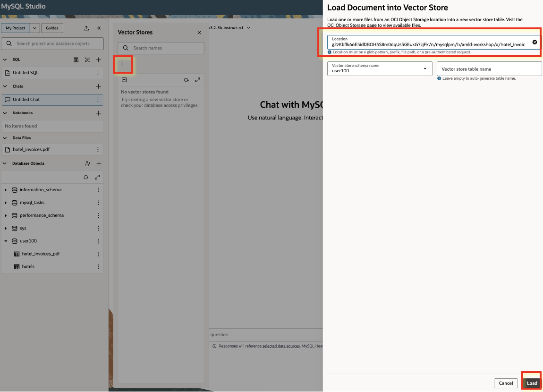Collapse the Notebooks section
This screenshot has height=392, width=543.
click(5, 113)
